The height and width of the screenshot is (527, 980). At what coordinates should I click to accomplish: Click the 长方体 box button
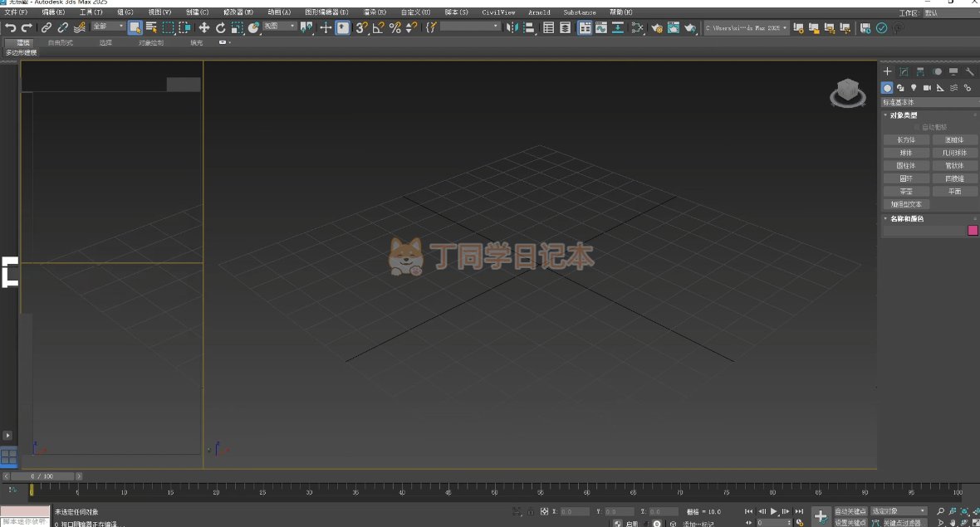tap(905, 140)
